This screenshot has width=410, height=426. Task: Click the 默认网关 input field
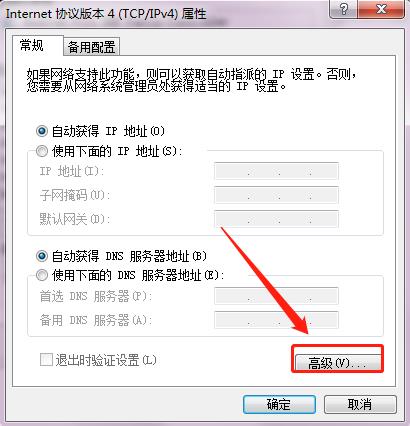[276, 219]
